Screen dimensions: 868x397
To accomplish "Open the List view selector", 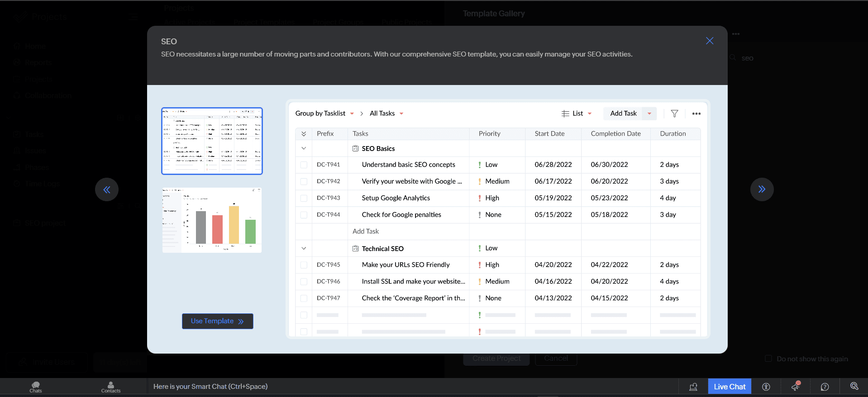I will [x=577, y=113].
